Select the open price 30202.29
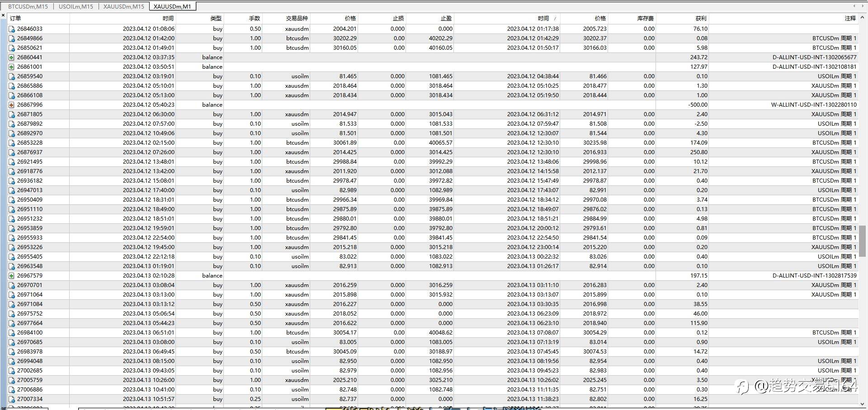This screenshot has width=868, height=410. point(345,38)
